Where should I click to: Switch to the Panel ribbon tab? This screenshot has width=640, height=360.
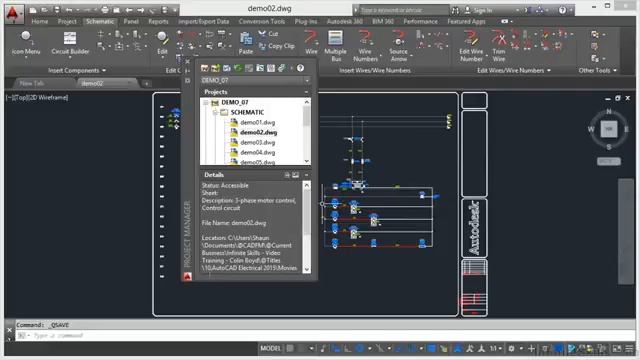[x=131, y=21]
